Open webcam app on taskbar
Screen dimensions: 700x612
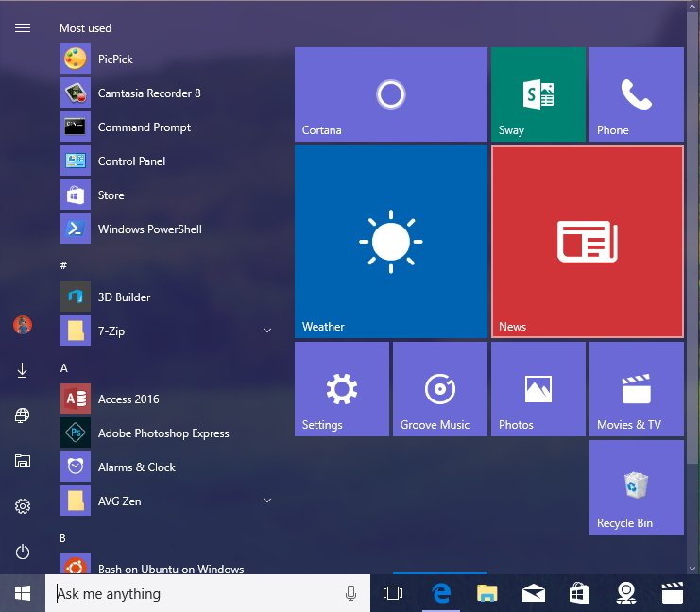point(626,593)
